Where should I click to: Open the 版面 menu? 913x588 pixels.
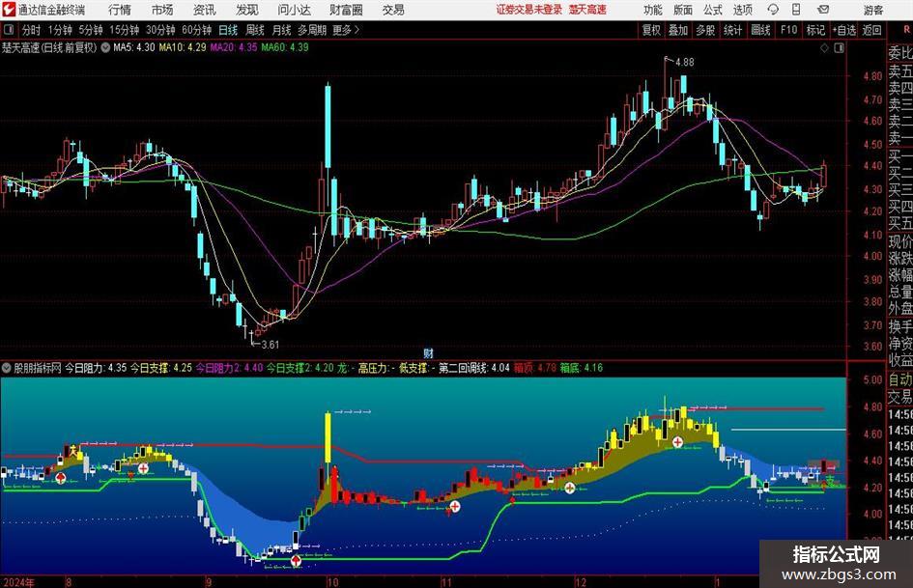(x=682, y=10)
